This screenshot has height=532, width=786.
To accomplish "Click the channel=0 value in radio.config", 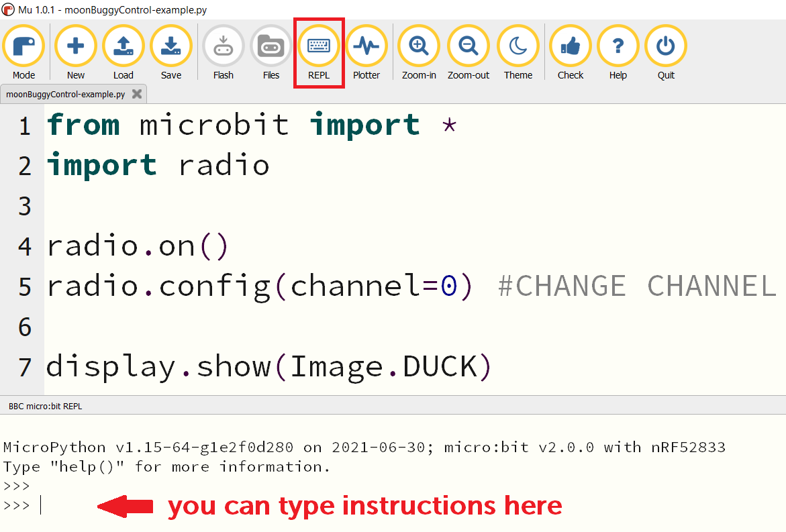I will (448, 286).
